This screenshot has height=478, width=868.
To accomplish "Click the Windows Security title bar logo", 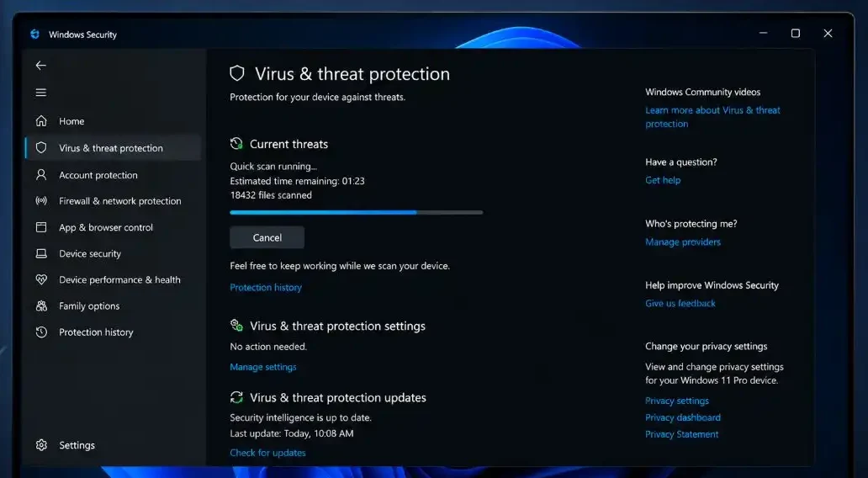I will click(x=34, y=34).
